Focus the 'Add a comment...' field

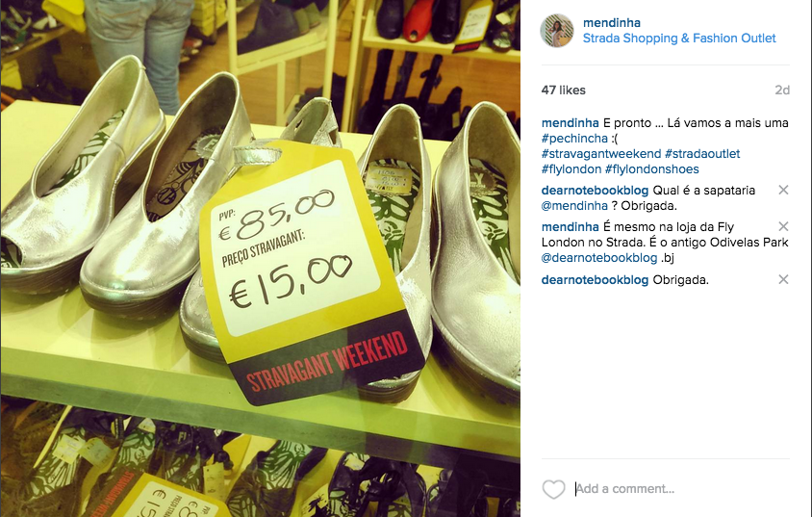[x=682, y=489]
